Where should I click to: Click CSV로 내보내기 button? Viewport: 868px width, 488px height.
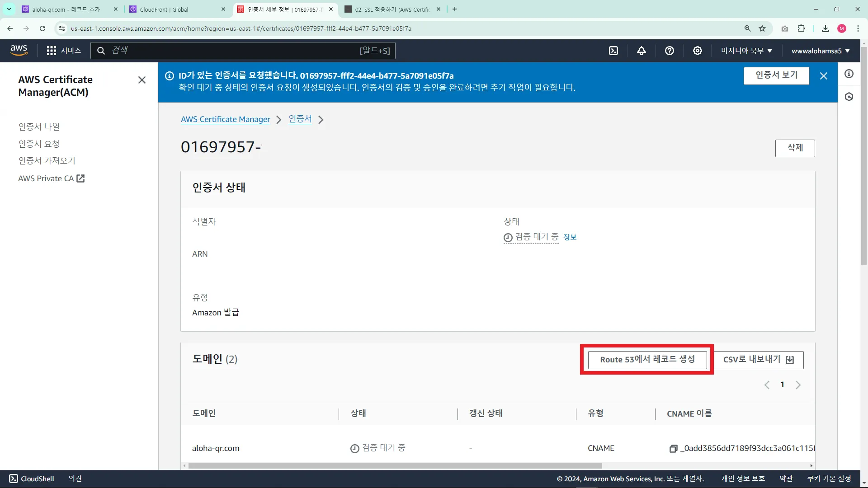coord(758,360)
